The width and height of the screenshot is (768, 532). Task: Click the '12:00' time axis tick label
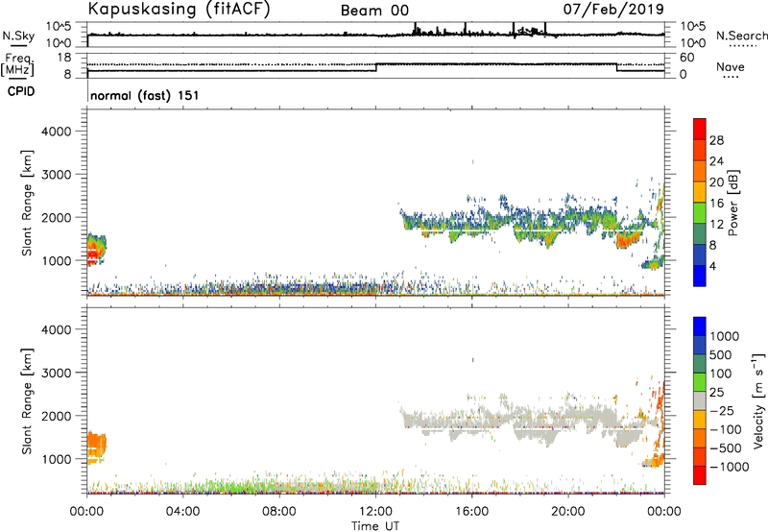(x=375, y=512)
